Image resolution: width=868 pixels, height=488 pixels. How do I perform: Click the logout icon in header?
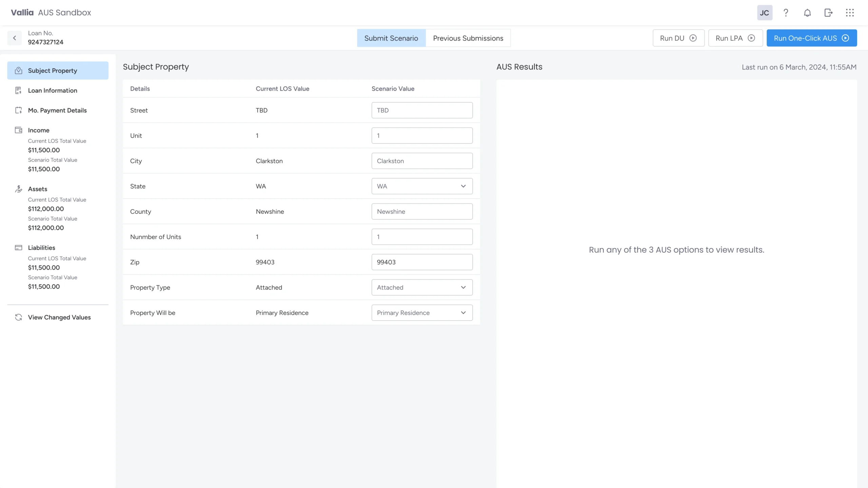(x=828, y=13)
